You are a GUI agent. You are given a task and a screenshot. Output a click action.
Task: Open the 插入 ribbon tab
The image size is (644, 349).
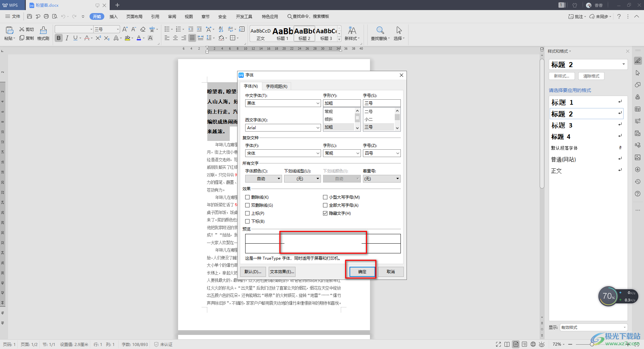113,16
